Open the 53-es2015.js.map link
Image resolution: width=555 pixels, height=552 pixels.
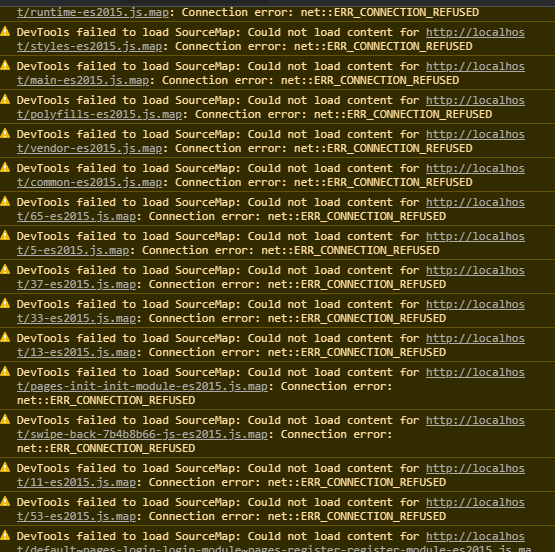76,516
